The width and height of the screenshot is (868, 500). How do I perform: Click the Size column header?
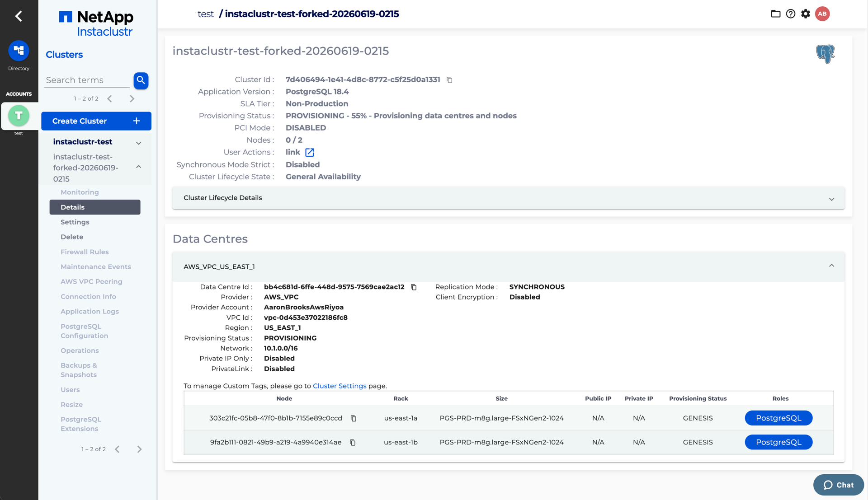(501, 399)
